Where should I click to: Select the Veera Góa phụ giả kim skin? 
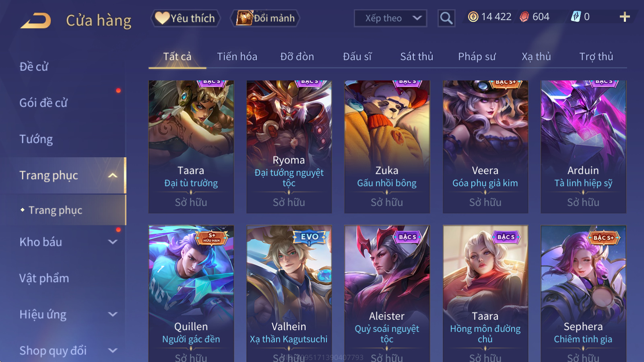[x=485, y=147]
